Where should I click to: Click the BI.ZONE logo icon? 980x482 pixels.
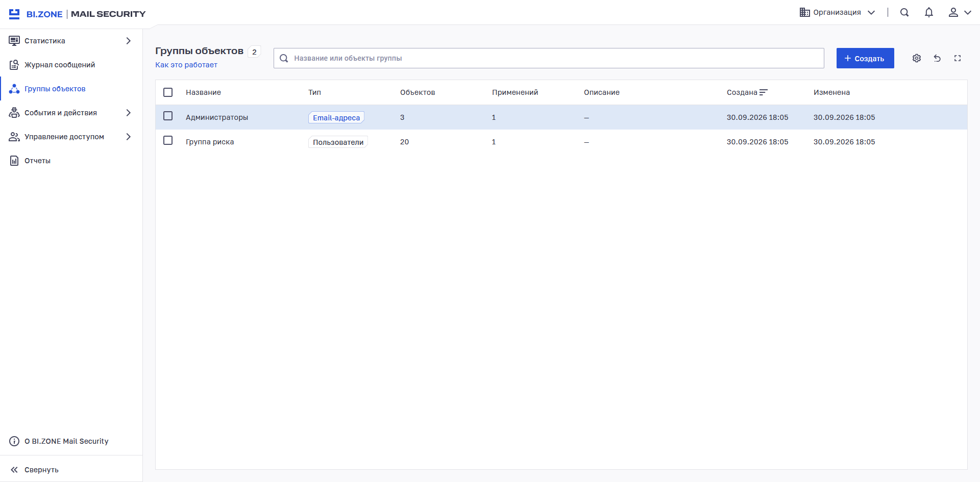point(14,14)
